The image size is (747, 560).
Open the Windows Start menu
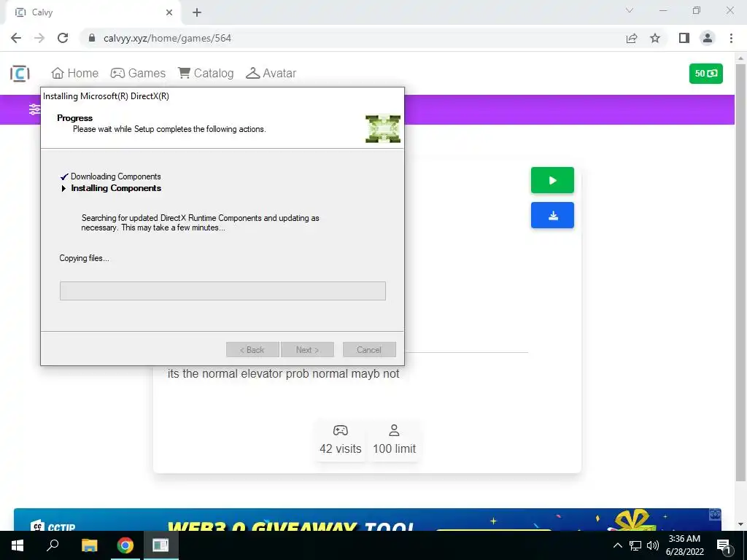(18, 545)
